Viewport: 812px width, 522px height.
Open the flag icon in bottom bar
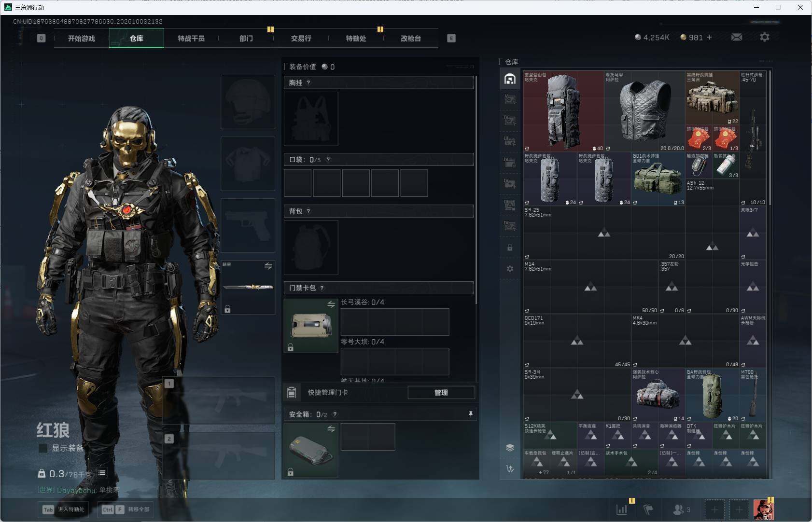pyautogui.click(x=648, y=509)
